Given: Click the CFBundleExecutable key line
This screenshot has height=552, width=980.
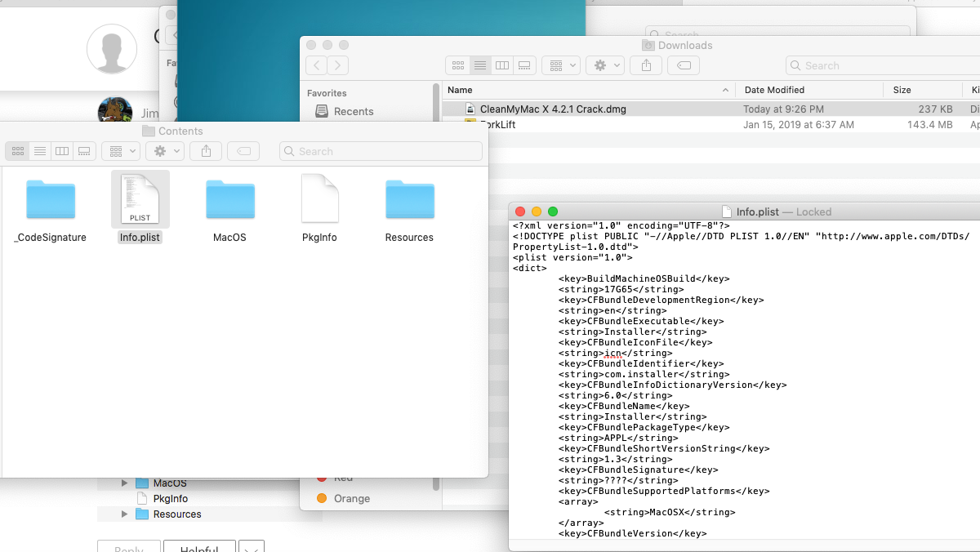Looking at the screenshot, I should (640, 321).
